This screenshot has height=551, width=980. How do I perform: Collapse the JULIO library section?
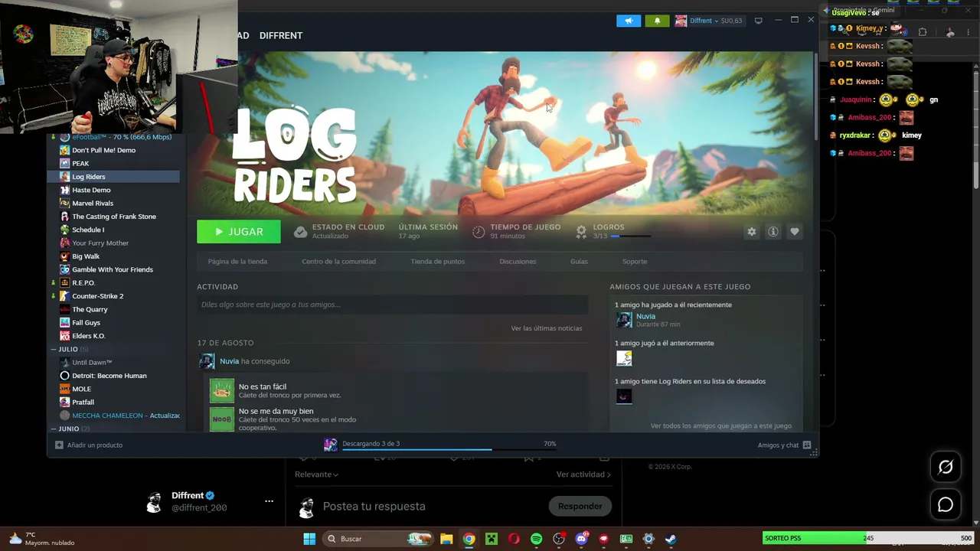tap(54, 349)
